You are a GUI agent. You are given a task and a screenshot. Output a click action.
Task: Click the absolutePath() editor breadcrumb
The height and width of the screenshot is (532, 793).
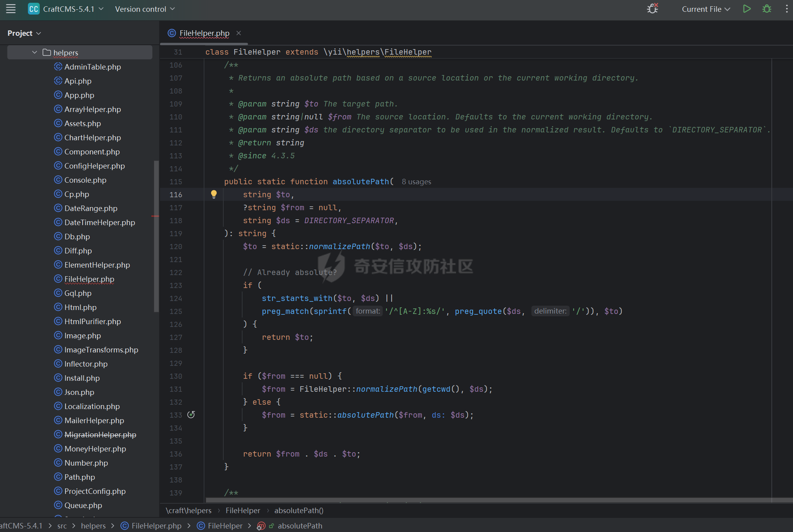tap(299, 510)
